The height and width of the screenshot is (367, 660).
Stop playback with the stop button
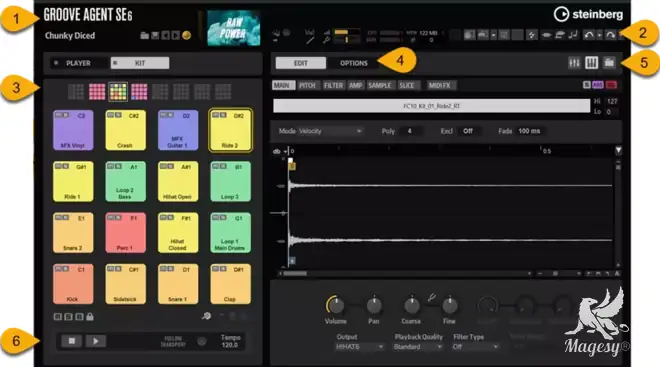(72, 341)
